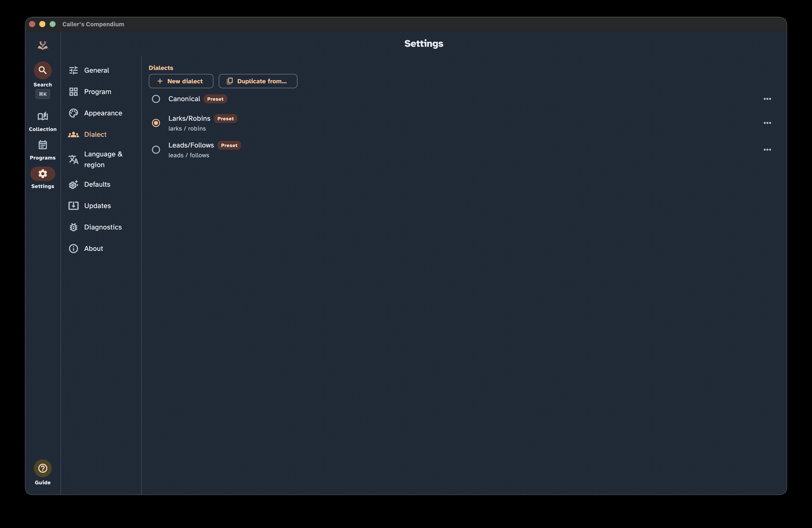Viewport: 812px width, 528px height.
Task: Click the Duplicate from... button
Action: tap(258, 81)
